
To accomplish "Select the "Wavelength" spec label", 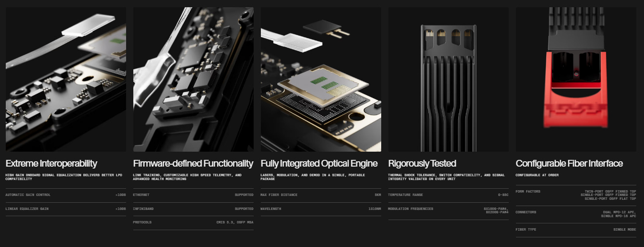I will pyautogui.click(x=271, y=209).
